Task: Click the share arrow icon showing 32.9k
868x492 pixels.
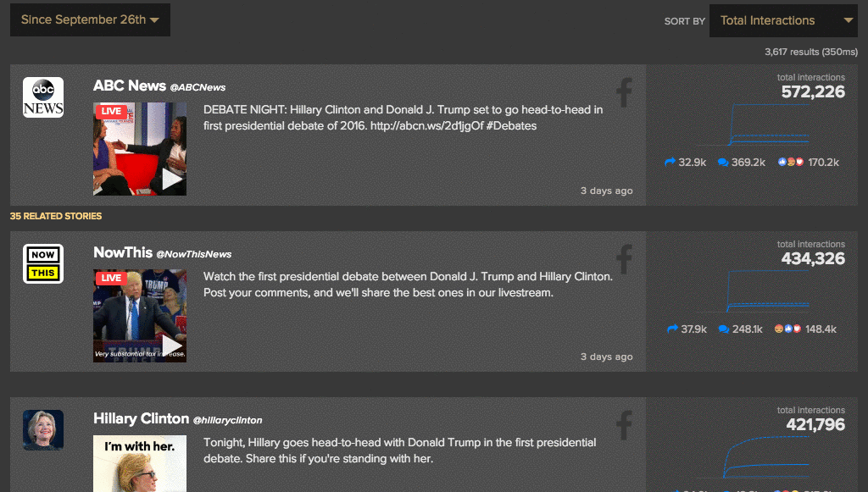Action: 670,162
